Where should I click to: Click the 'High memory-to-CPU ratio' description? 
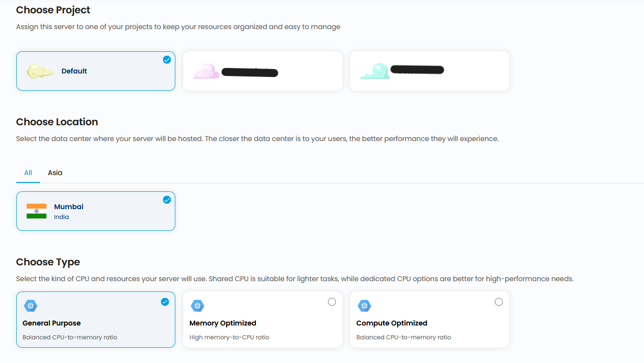229,337
